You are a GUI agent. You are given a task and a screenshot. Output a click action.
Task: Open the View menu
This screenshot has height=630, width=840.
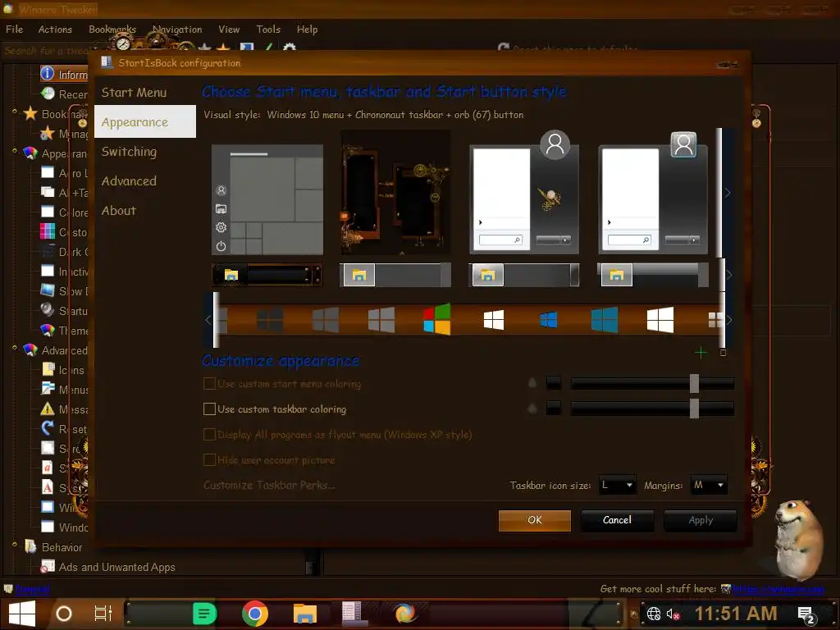point(229,30)
